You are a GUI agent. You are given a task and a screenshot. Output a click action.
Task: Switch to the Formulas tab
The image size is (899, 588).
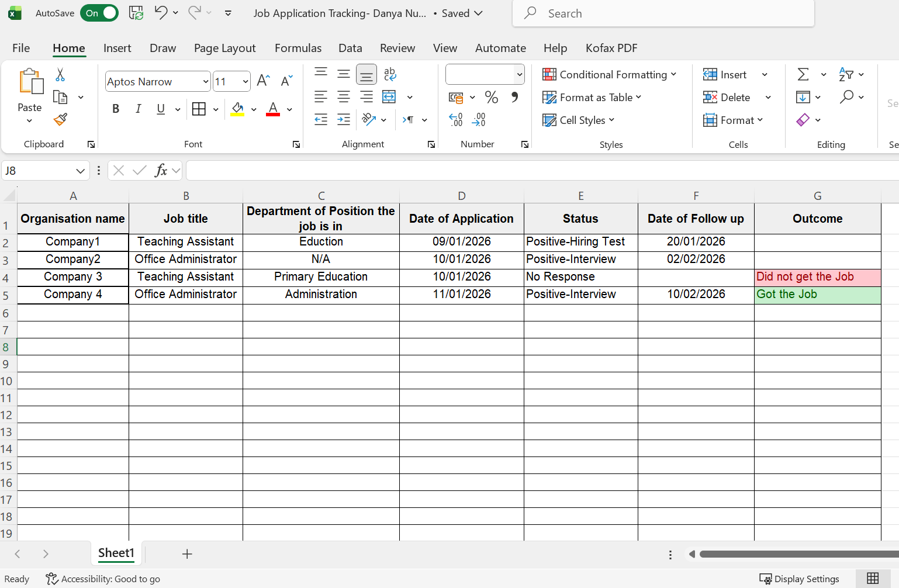click(x=298, y=48)
